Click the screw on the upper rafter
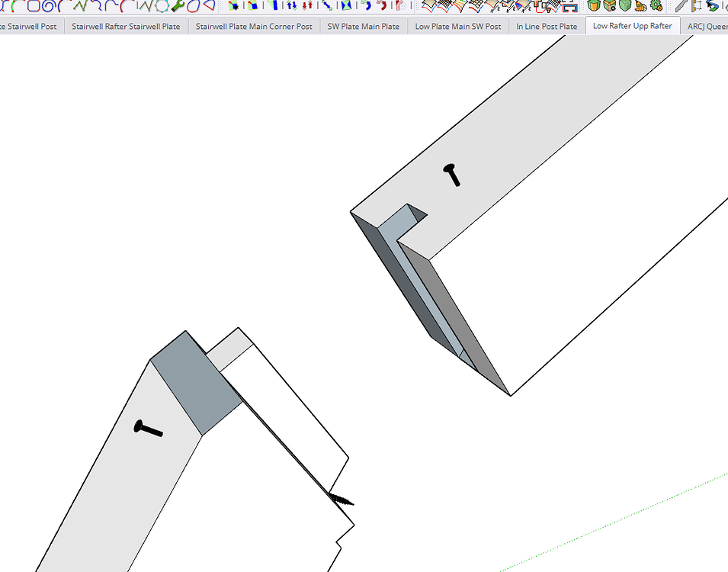The height and width of the screenshot is (572, 728). tap(452, 174)
